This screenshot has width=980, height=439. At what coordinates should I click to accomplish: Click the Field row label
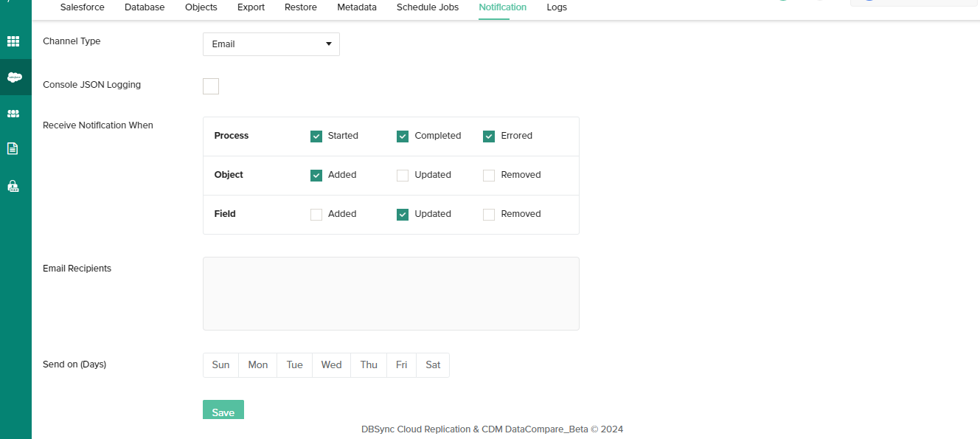[225, 214]
